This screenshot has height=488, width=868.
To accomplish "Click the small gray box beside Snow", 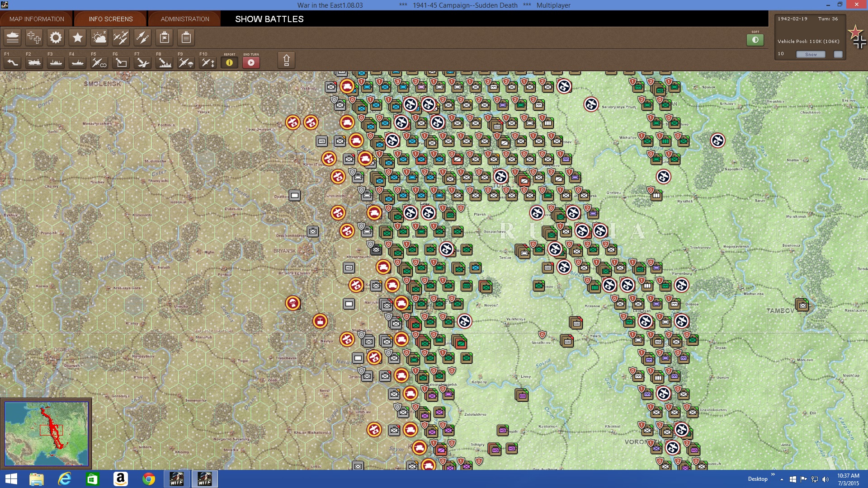I will [x=838, y=54].
